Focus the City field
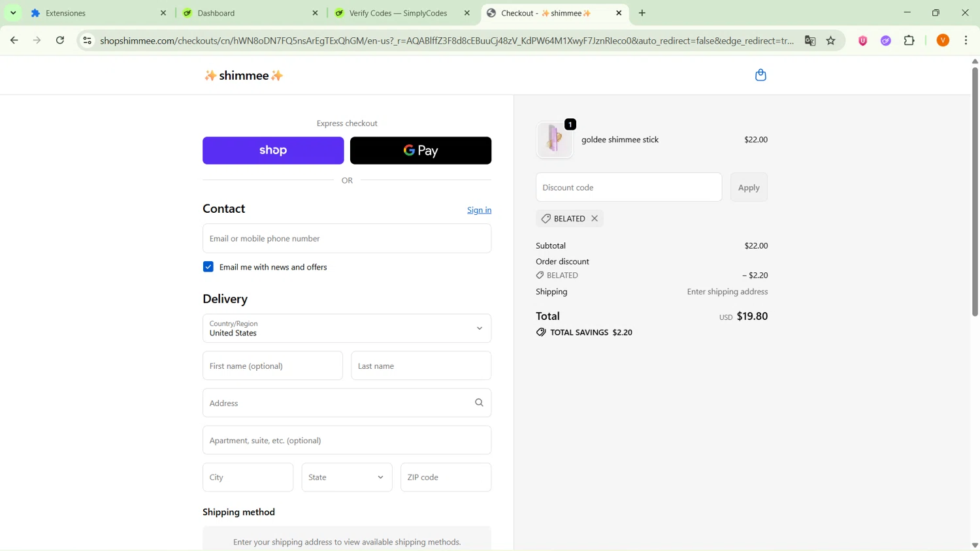The width and height of the screenshot is (980, 551). [248, 477]
